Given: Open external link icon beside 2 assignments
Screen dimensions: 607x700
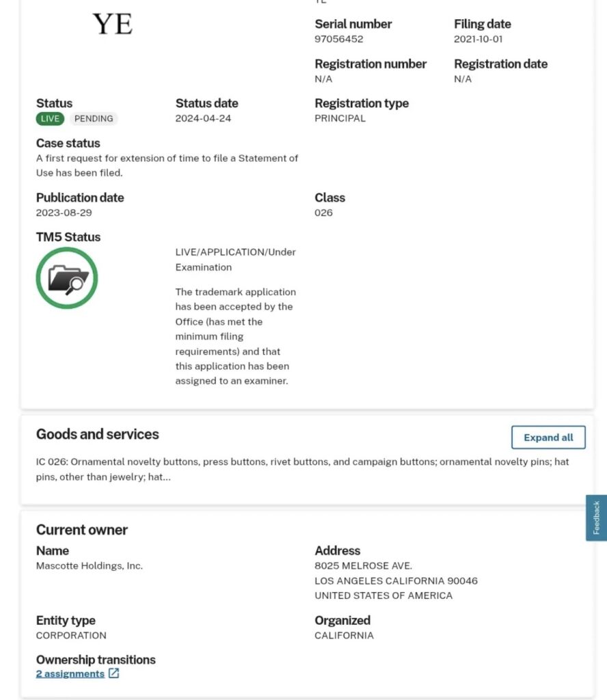Looking at the screenshot, I should [113, 673].
